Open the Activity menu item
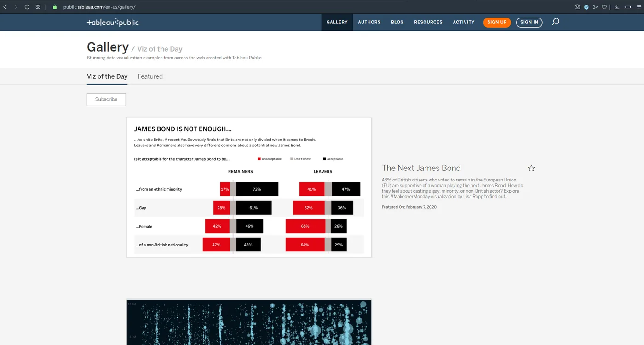Viewport: 644px width, 345px height. 464,22
